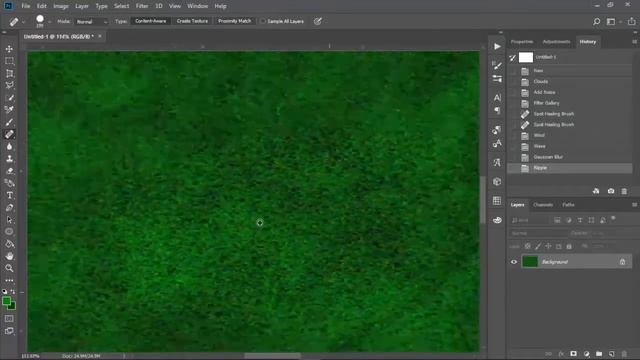Open the Layers panel menu
Viewport: 640px width, 360px height.
coord(634,204)
